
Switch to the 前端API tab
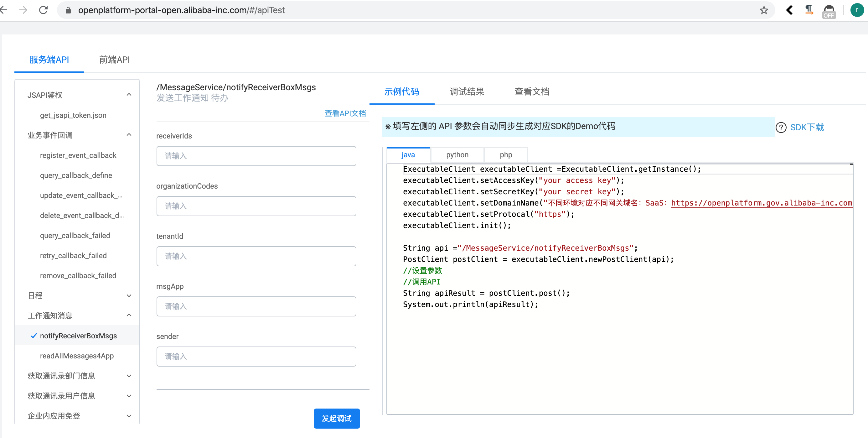[x=115, y=60]
